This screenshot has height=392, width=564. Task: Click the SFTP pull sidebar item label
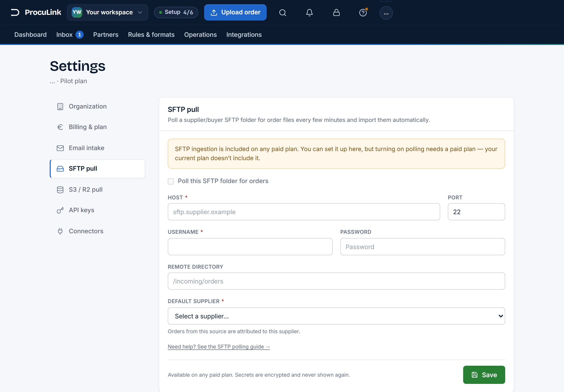(x=83, y=169)
